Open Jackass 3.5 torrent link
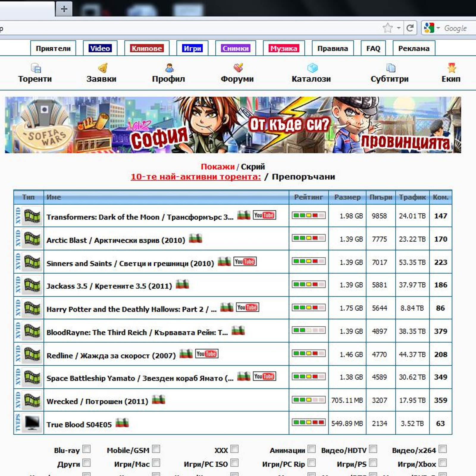 [x=109, y=286]
